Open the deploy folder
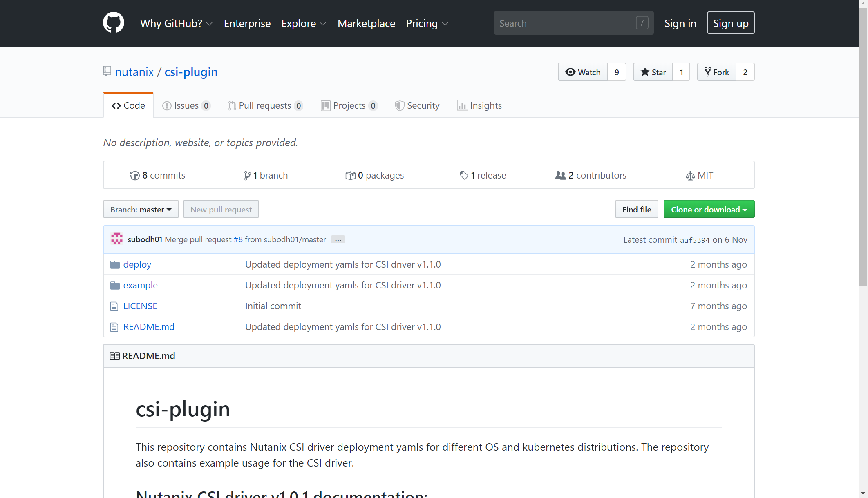The image size is (868, 498). coord(137,264)
